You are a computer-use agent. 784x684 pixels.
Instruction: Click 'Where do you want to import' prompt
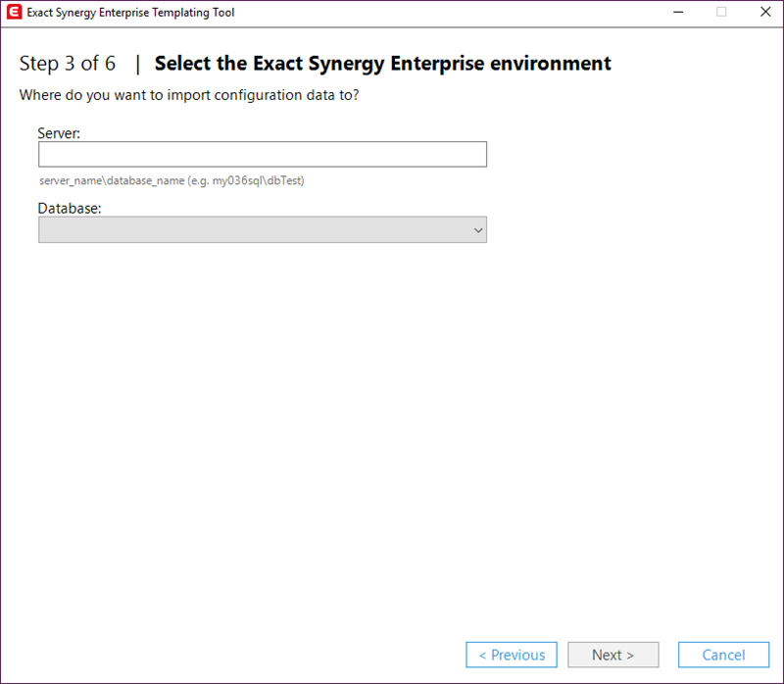189,95
